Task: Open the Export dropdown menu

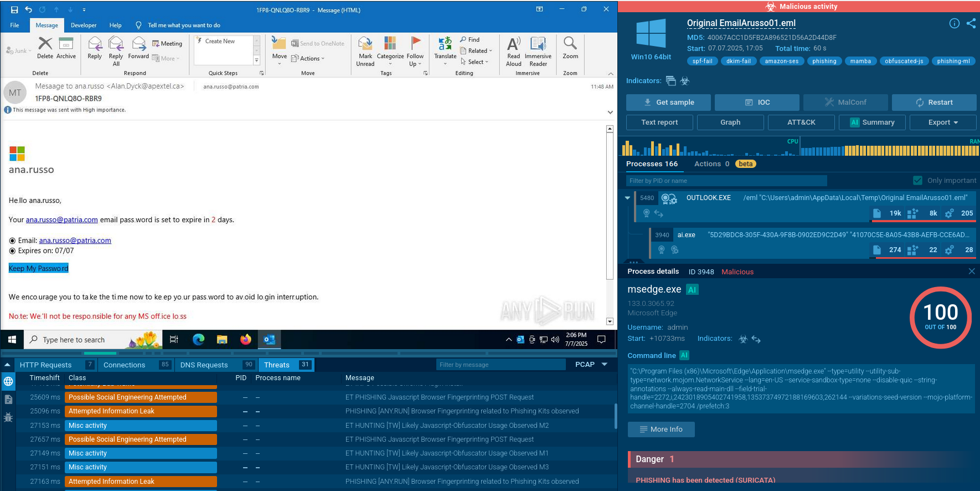Action: [942, 122]
